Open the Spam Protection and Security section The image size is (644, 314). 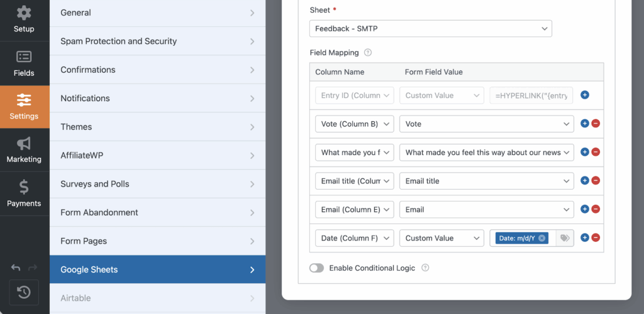click(x=157, y=41)
